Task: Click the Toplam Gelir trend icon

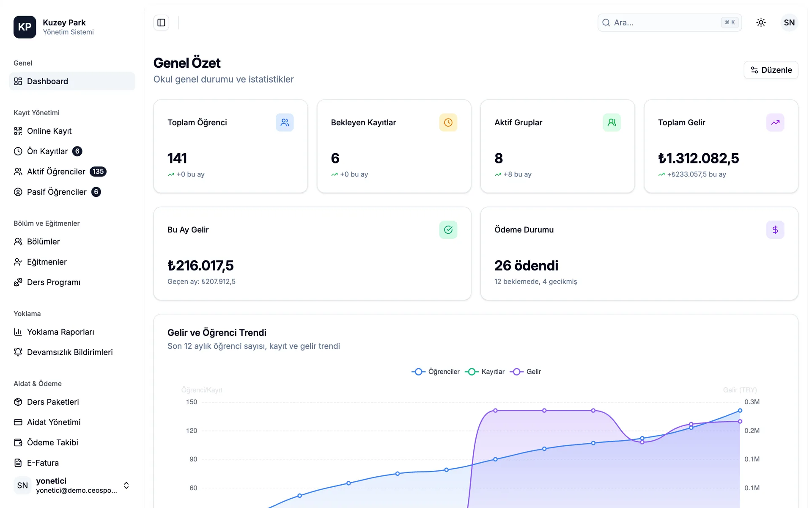Action: [775, 122]
